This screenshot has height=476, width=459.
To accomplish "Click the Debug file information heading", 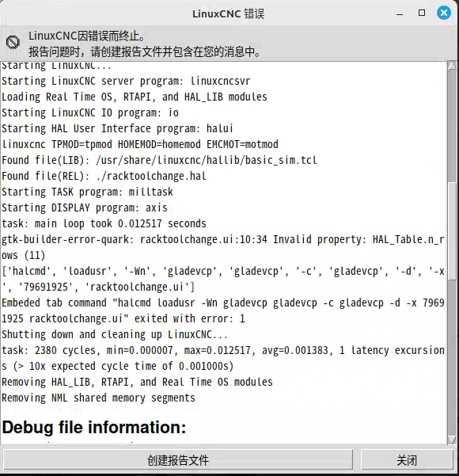I will [x=94, y=427].
